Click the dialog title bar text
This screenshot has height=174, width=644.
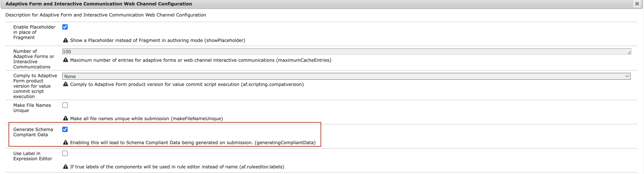pos(99,4)
